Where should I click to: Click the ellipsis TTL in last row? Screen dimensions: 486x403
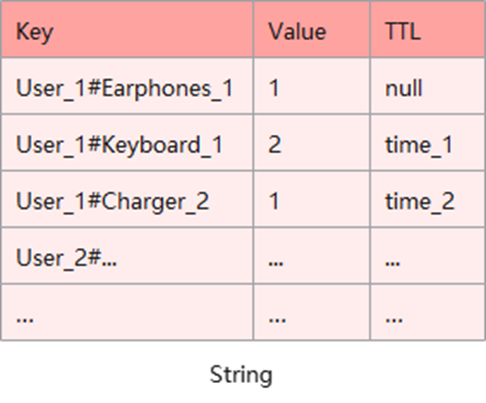point(428,312)
